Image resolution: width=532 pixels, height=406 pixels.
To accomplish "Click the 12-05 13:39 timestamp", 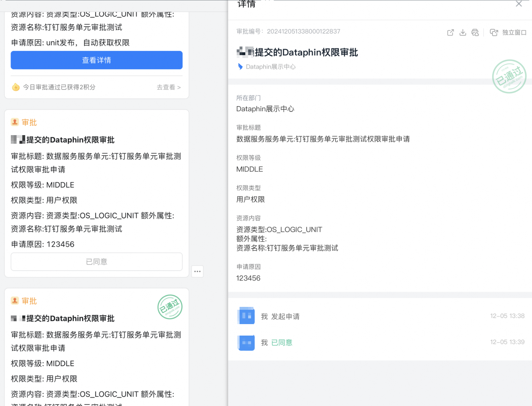I will click(507, 342).
